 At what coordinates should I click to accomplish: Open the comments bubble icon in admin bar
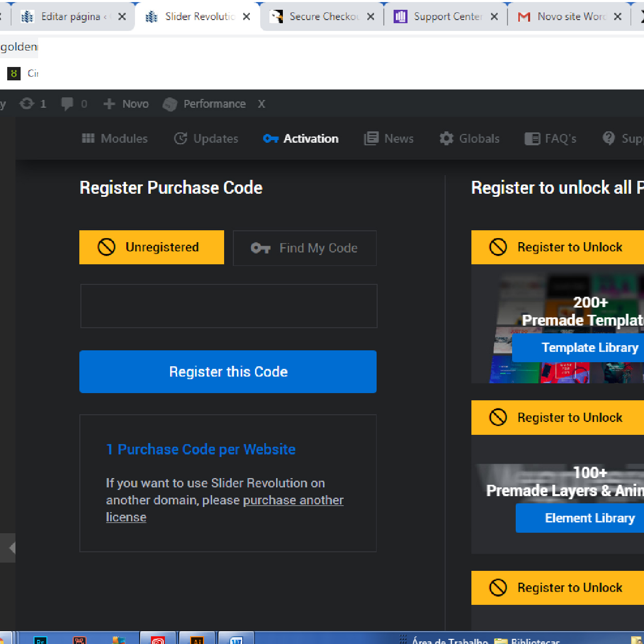[67, 104]
